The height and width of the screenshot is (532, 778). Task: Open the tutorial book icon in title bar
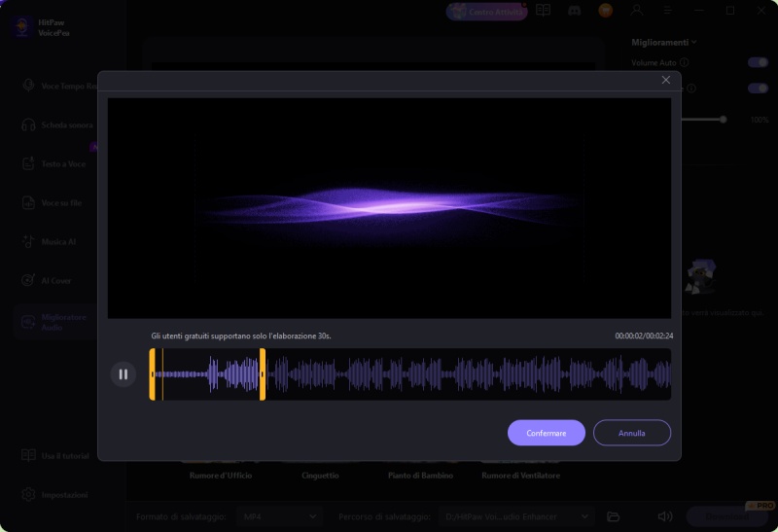pos(543,11)
